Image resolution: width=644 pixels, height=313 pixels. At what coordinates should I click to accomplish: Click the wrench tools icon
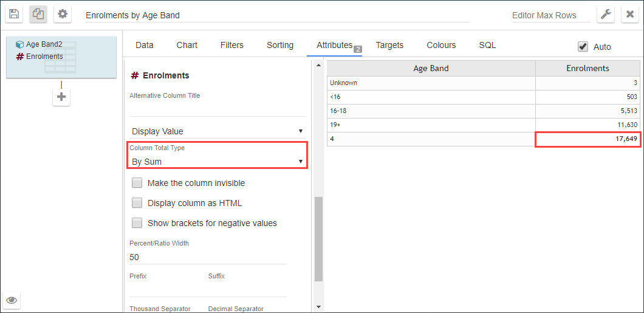point(605,15)
